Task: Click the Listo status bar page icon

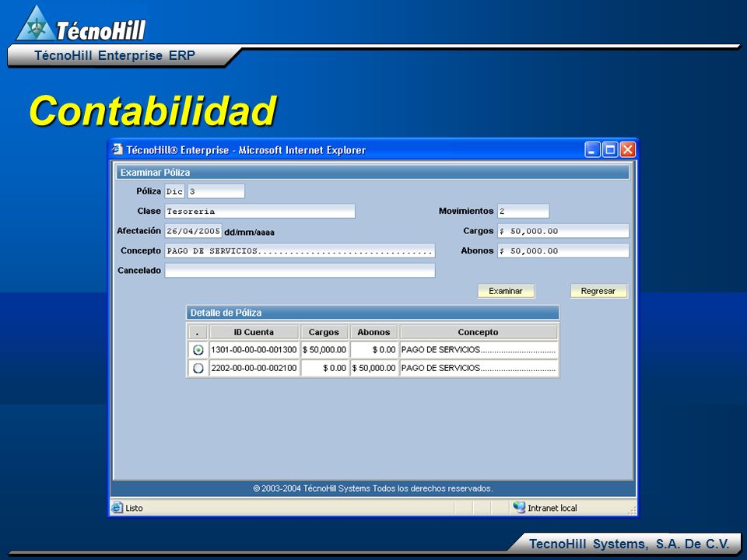Action: [x=117, y=508]
